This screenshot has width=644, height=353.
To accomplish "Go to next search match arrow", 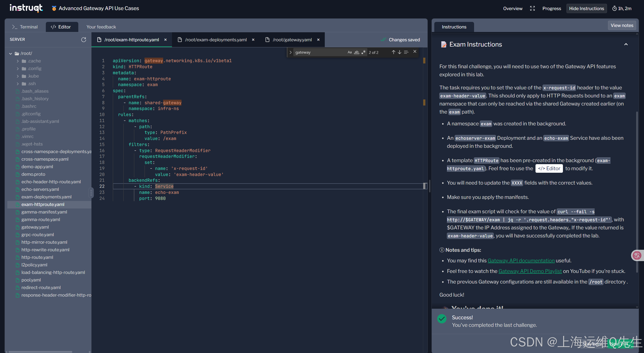I will pyautogui.click(x=399, y=52).
